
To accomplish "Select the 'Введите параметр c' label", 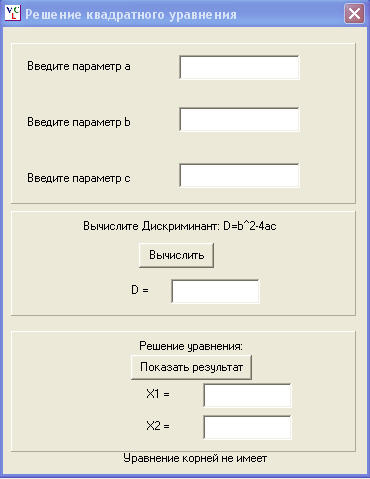I will (x=79, y=178).
